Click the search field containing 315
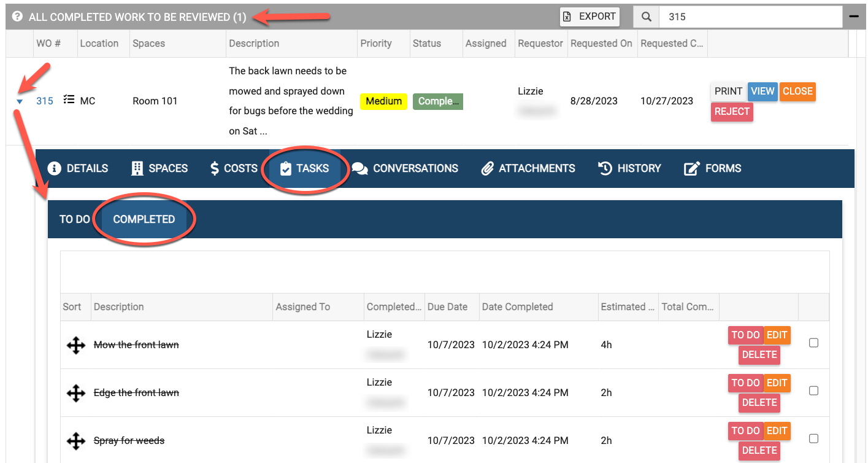 pyautogui.click(x=750, y=17)
